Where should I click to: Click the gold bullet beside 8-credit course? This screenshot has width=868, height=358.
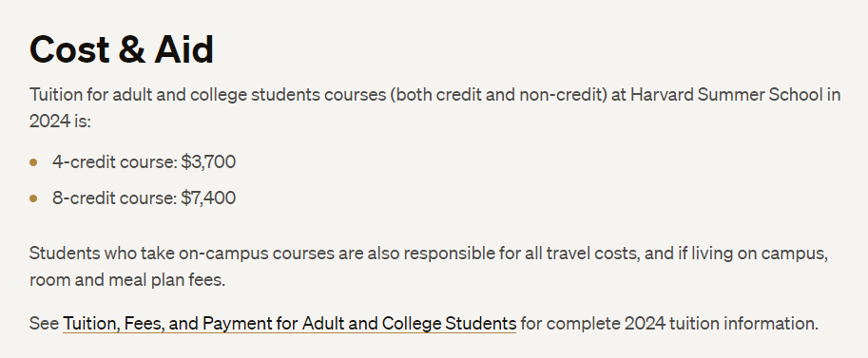(x=34, y=198)
